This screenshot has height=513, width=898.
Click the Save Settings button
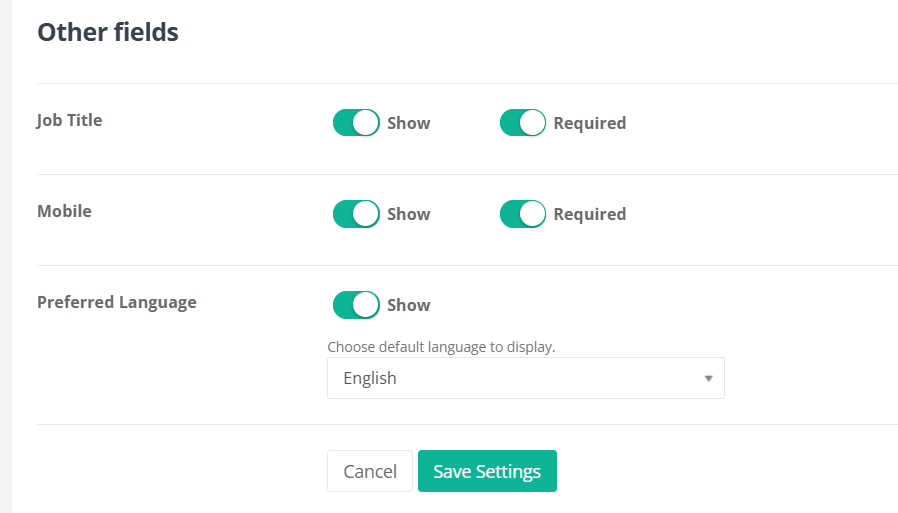[x=487, y=471]
